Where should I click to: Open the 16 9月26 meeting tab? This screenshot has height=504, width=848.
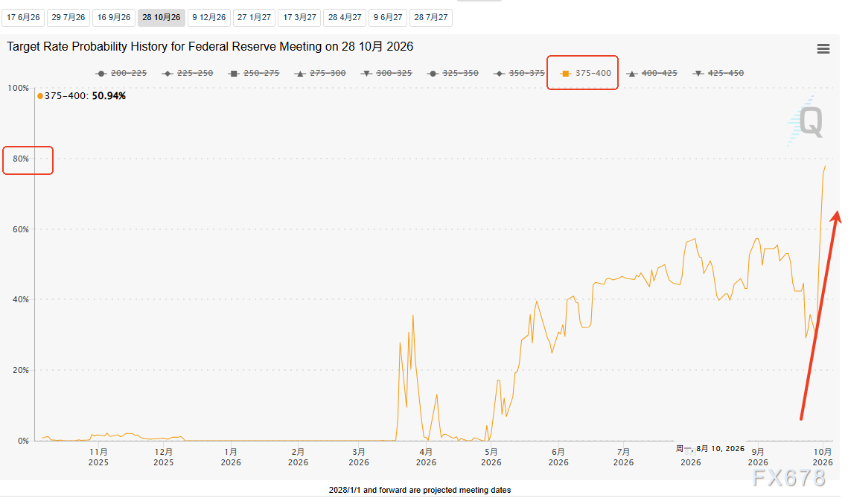click(114, 17)
